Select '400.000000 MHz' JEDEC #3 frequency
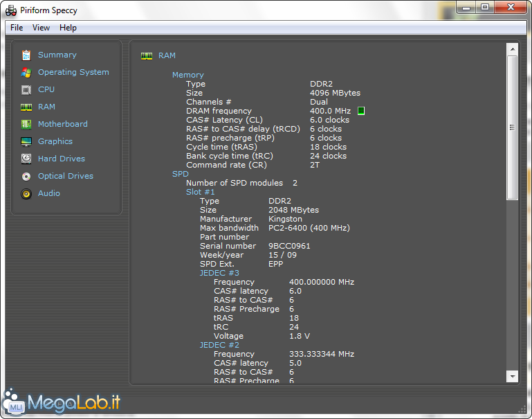 322,282
